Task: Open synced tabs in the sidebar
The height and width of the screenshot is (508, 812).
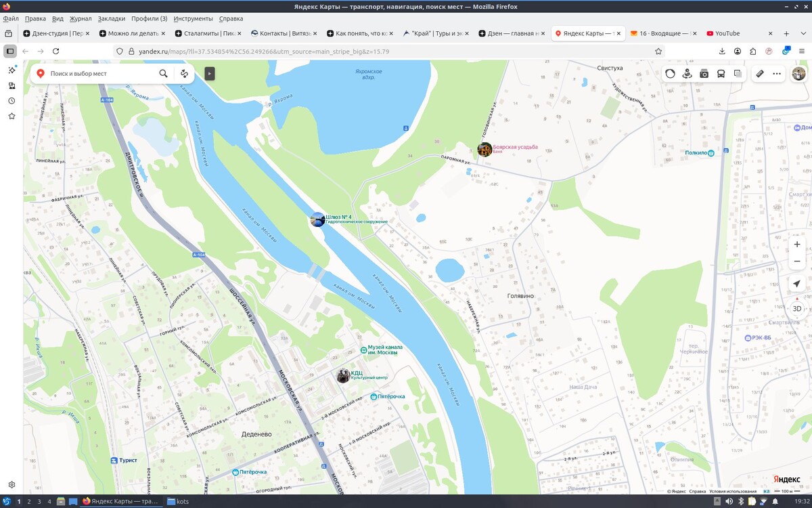Action: point(12,85)
